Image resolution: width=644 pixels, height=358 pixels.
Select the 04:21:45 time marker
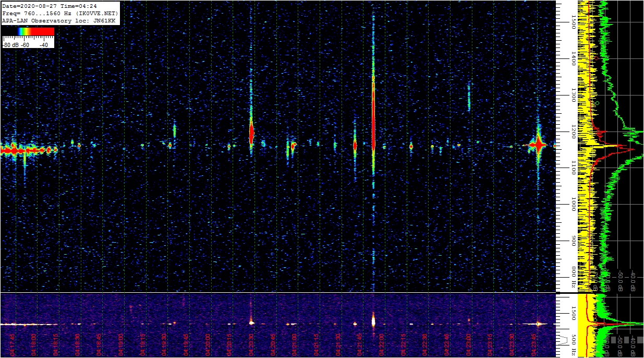[360, 345]
